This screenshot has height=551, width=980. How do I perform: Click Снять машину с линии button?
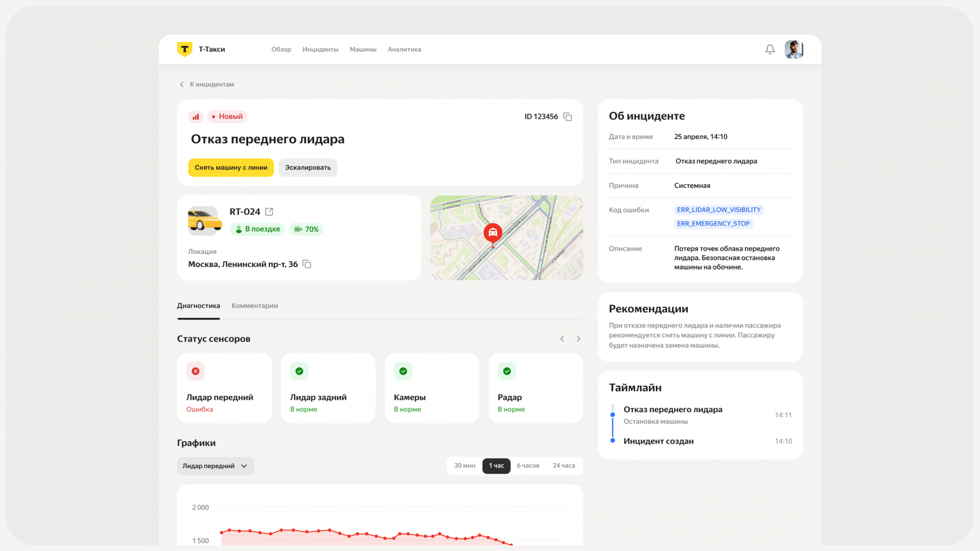tap(231, 168)
